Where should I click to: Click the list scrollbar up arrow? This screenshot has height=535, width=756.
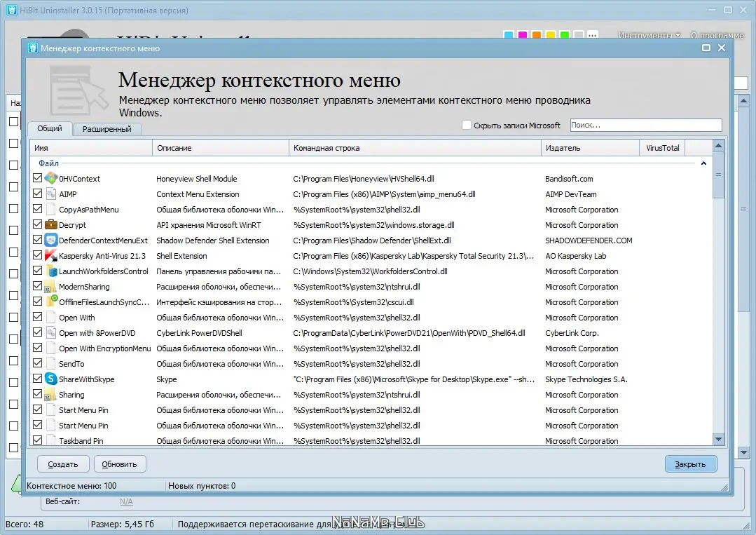click(718, 145)
